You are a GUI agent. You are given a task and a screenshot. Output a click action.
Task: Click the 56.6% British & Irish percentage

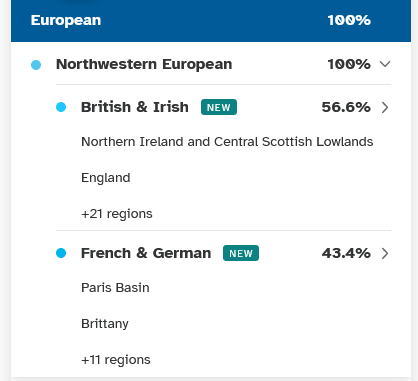pyautogui.click(x=346, y=107)
